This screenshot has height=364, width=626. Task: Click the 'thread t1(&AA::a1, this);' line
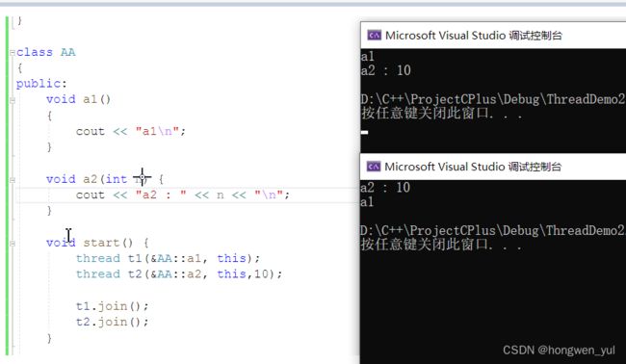pos(169,258)
